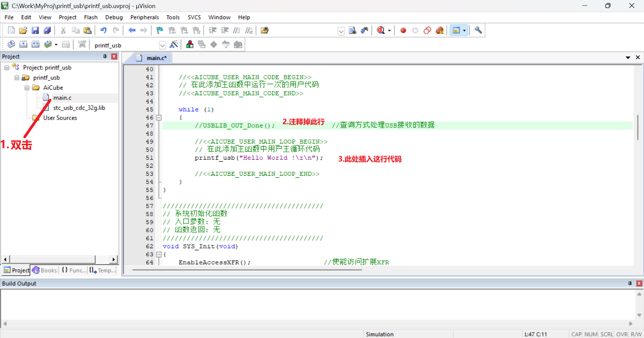This screenshot has width=644, height=338.
Task: Click the Build target icon
Action: point(23,45)
